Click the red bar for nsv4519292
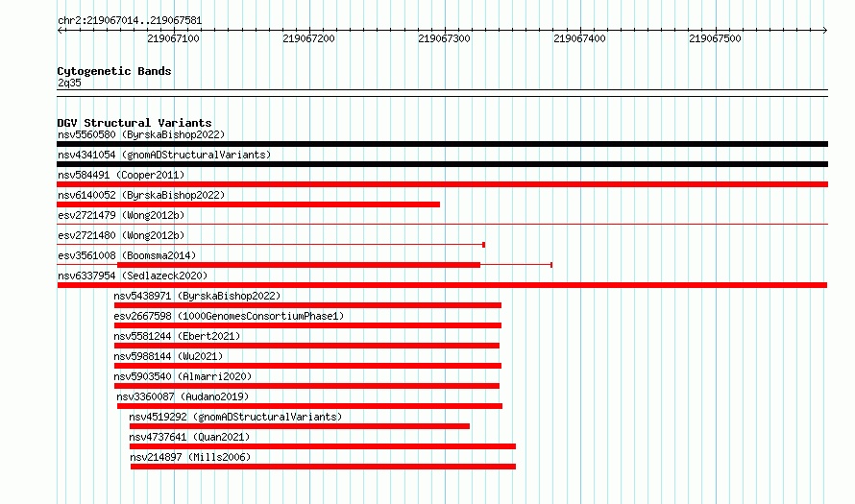The image size is (855, 504). [x=300, y=426]
